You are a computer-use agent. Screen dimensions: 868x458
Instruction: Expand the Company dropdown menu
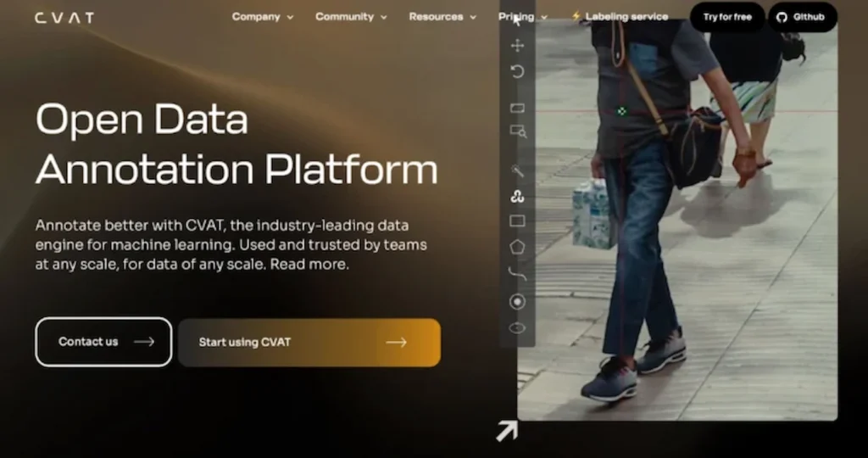tap(263, 17)
